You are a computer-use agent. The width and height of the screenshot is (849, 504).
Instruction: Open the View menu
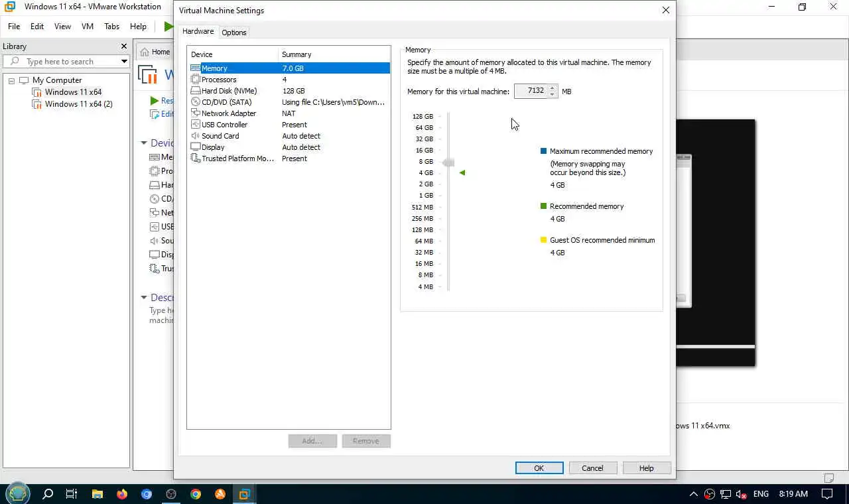point(62,27)
